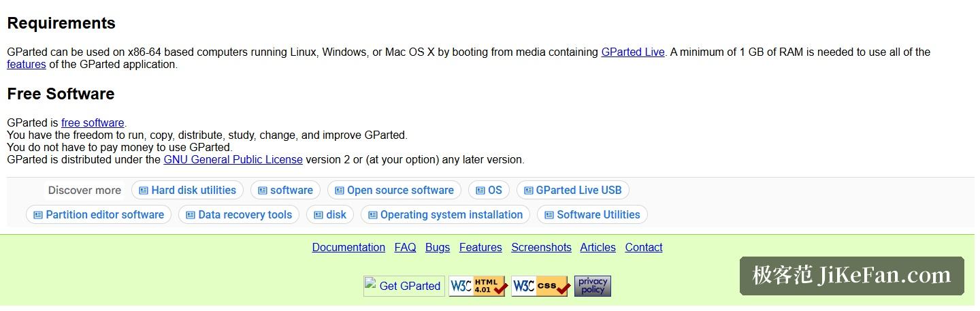Open the GNU General Public License link
The width and height of the screenshot is (980, 311).
pyautogui.click(x=233, y=160)
